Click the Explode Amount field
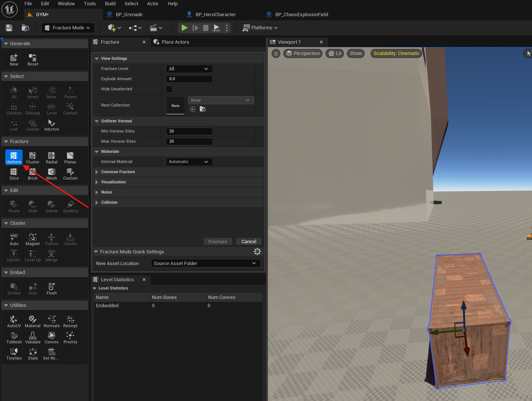Viewport: 532px width, 401px height. click(189, 79)
